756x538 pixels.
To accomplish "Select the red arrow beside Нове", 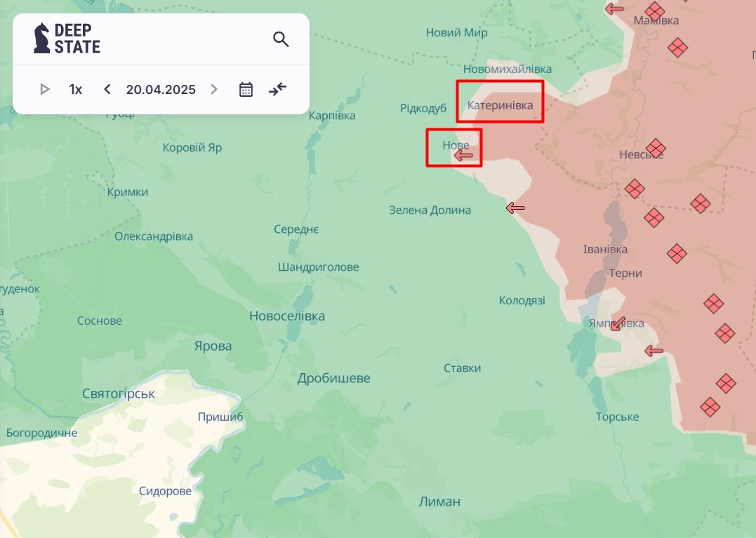I will (463, 155).
